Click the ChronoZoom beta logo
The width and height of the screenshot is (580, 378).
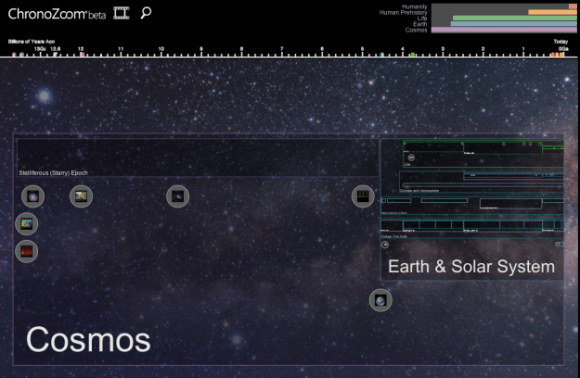57,14
